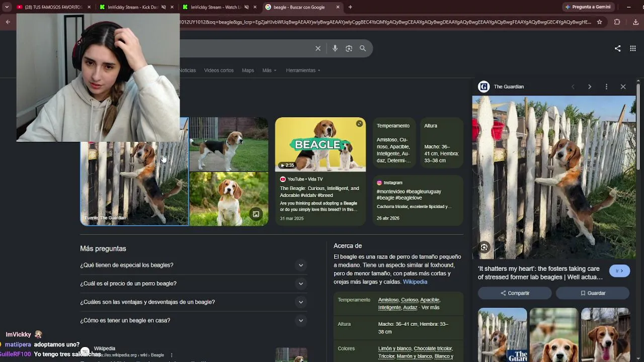This screenshot has height=362, width=644.
Task: Open the Instagram #montevideo #beagleuruguay post
Action: pos(418,200)
